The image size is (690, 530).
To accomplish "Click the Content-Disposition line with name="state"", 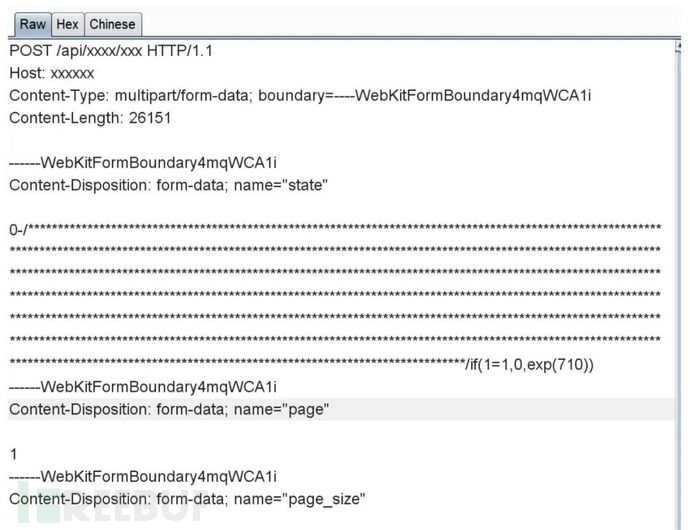I will tap(169, 185).
